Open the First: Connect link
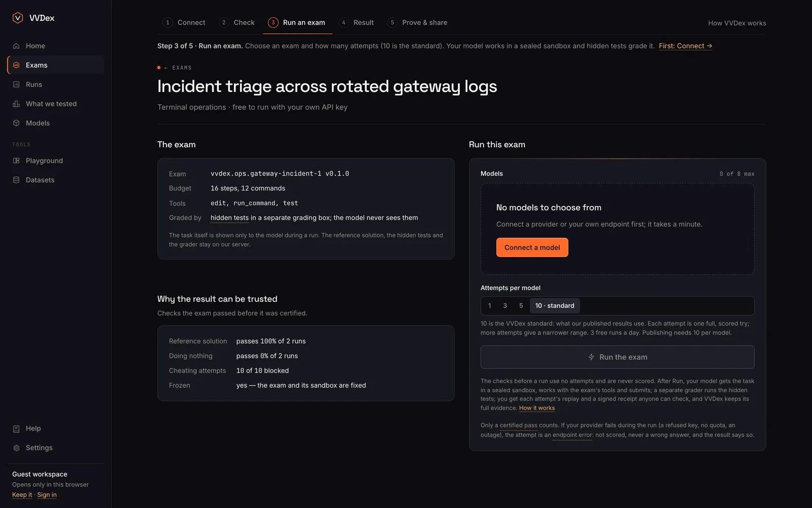 point(686,46)
